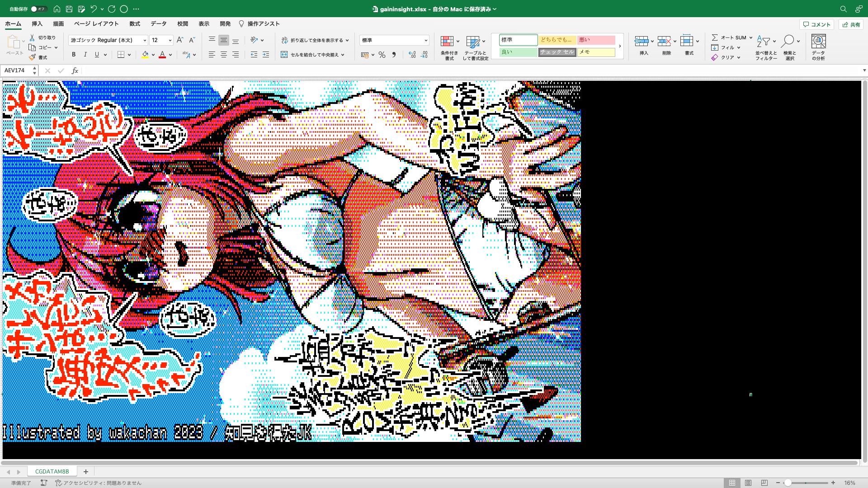Click the format painter (書式) brush
Image resolution: width=868 pixels, height=488 pixels.
(32, 57)
